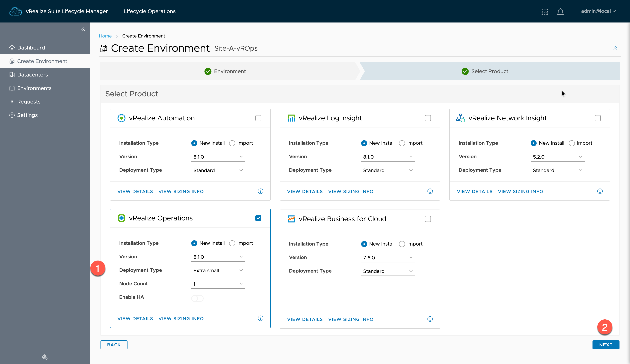Open admin@local user menu

pyautogui.click(x=598, y=11)
